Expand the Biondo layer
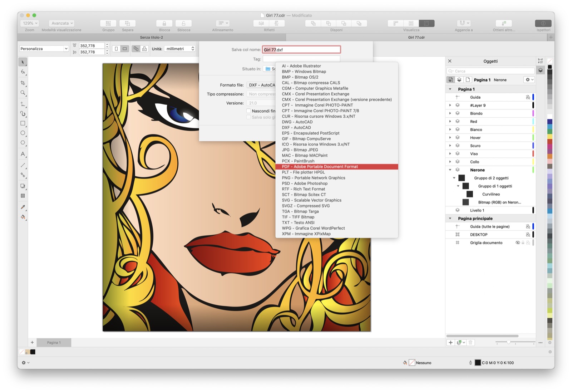572x392 pixels. point(450,113)
